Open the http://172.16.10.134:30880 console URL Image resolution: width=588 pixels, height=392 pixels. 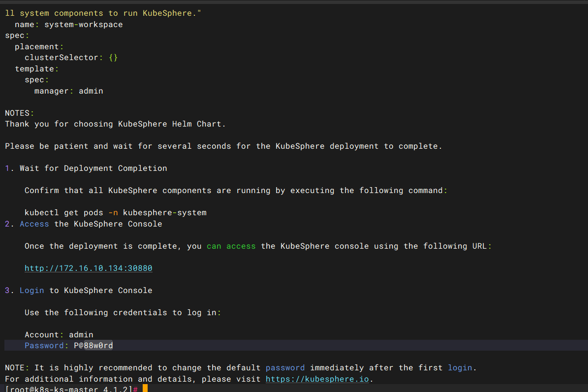click(x=89, y=268)
